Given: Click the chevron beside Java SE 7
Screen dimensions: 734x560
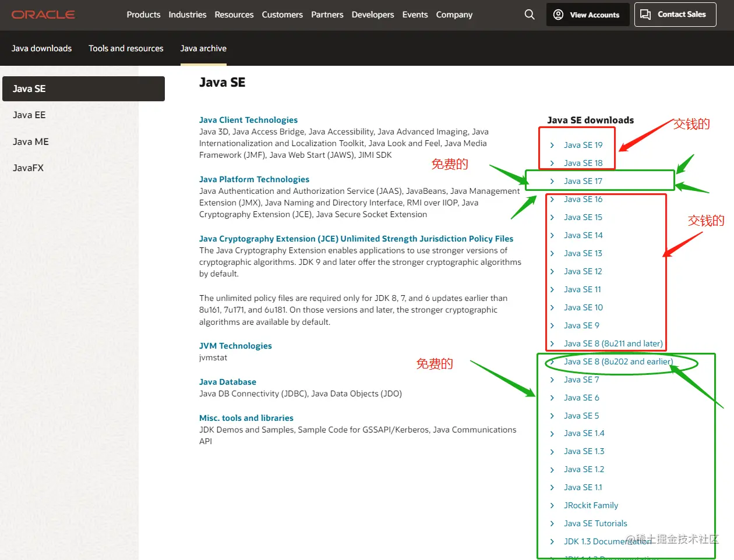Looking at the screenshot, I should pos(552,380).
